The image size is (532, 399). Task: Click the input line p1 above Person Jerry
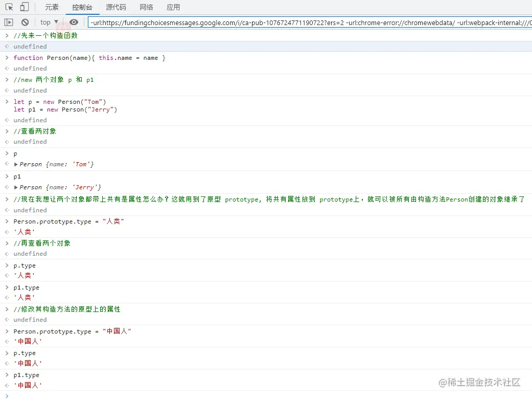[17, 176]
